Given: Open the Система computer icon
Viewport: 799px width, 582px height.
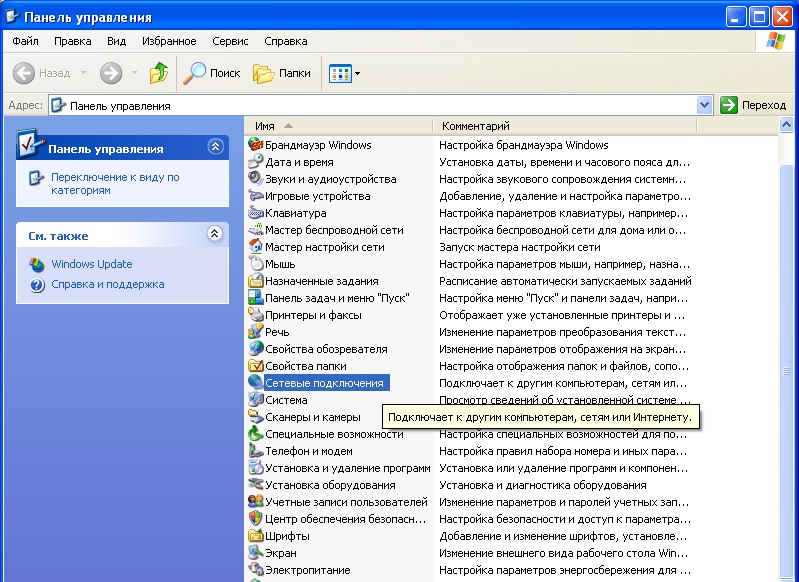Looking at the screenshot, I should pyautogui.click(x=255, y=400).
